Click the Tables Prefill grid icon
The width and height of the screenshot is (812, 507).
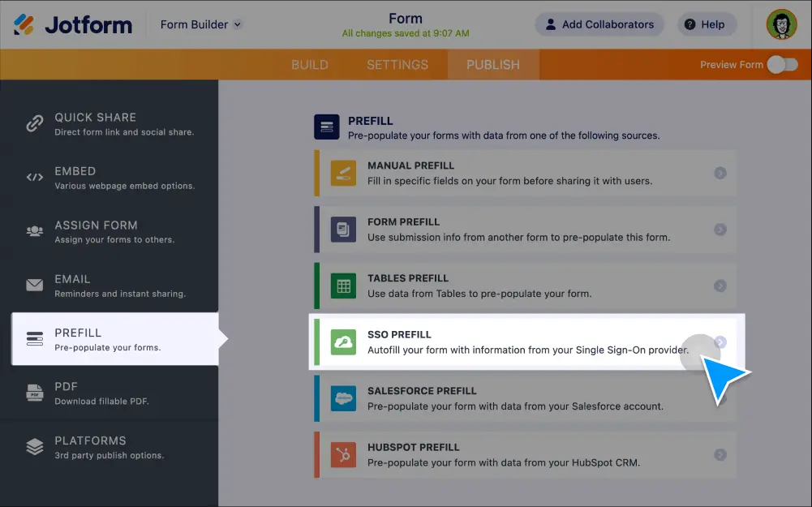pos(343,286)
